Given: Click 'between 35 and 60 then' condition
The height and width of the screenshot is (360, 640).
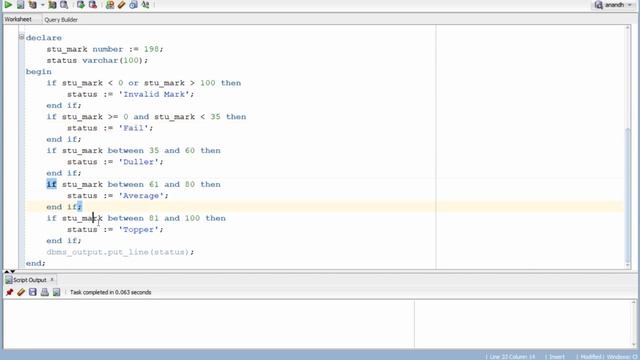Looking at the screenshot, I should (164, 151).
